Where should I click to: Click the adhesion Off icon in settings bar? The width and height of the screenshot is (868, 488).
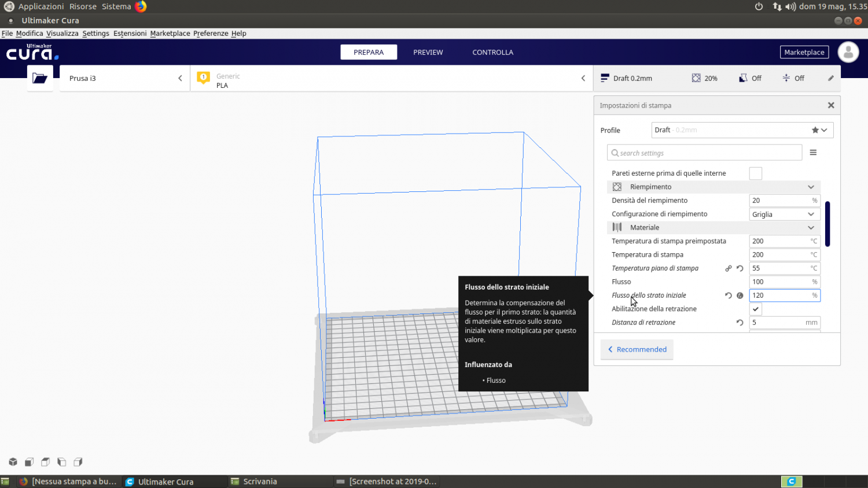[x=786, y=78]
